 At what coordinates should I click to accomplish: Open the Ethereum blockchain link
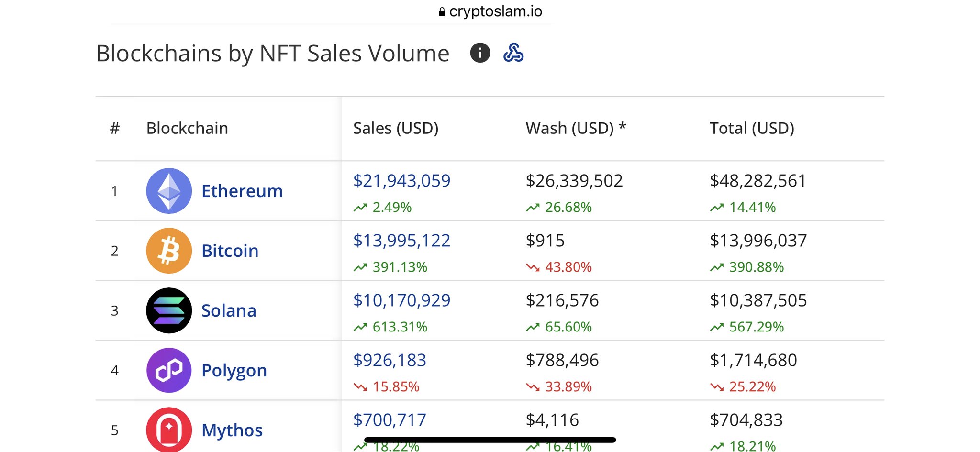[x=242, y=191]
